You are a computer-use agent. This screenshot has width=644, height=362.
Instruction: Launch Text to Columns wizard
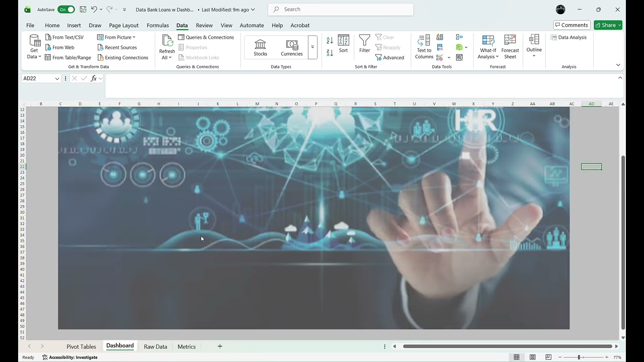tap(424, 47)
